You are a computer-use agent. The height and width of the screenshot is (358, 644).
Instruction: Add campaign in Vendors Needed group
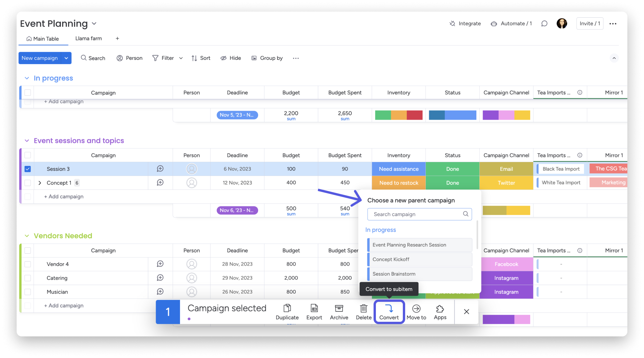click(x=64, y=305)
